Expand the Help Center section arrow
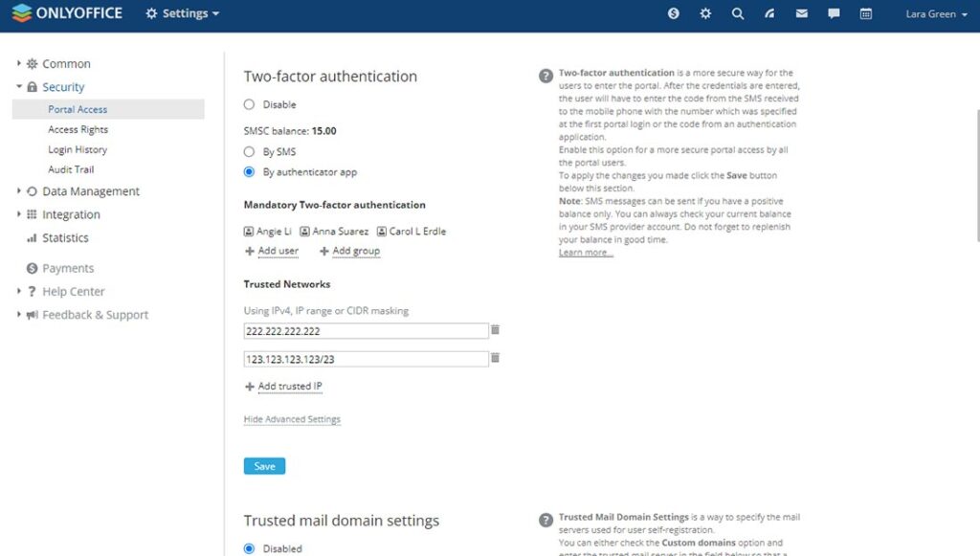 pos(19,291)
